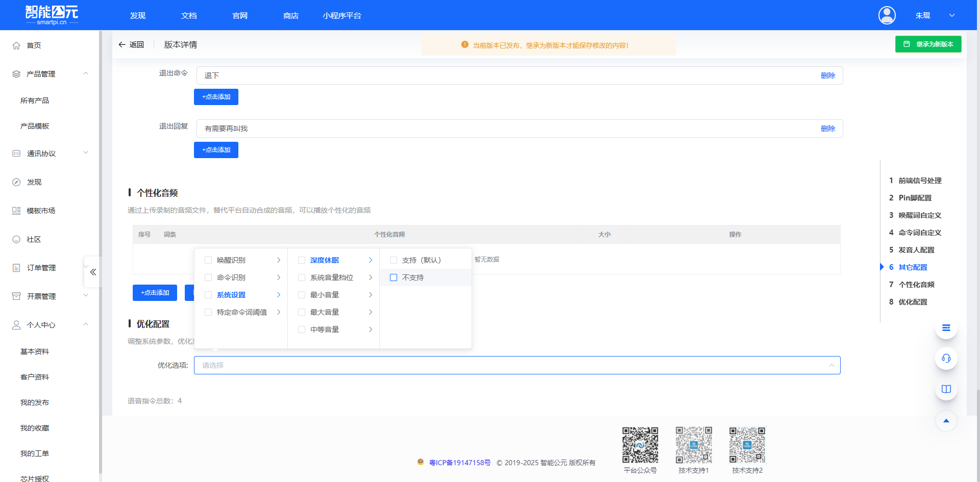Enable the 唤醒识别 checkbox

208,260
